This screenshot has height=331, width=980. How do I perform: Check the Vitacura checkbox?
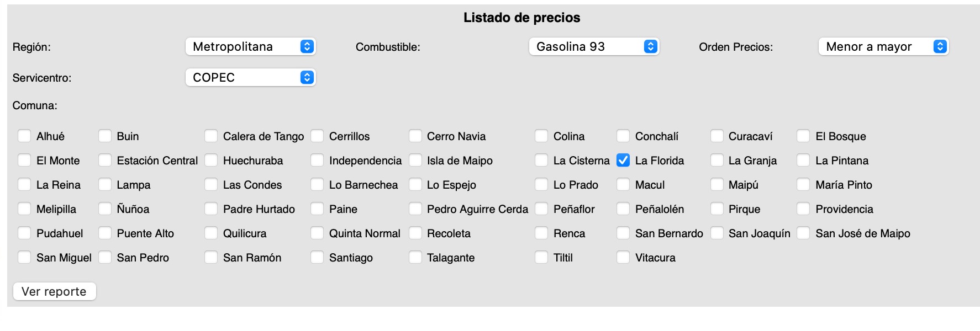click(x=623, y=258)
